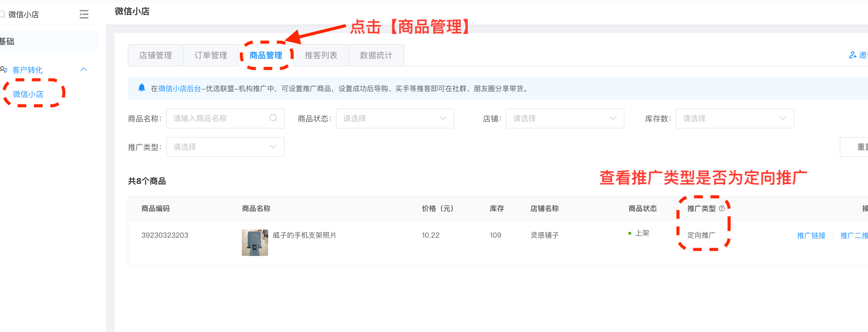
Task: Open the 数据统计 tab
Action: [x=376, y=56]
